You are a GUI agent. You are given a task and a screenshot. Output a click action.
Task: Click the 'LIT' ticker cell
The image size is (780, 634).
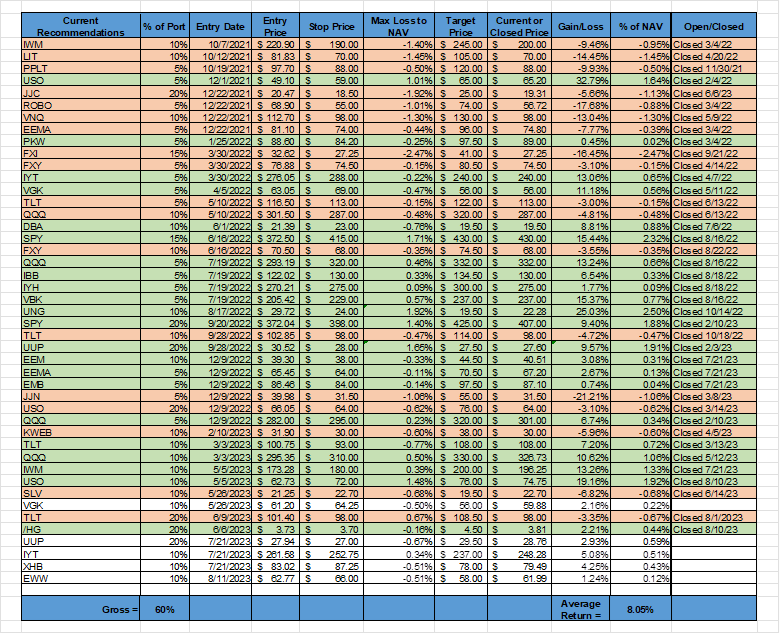(81, 56)
